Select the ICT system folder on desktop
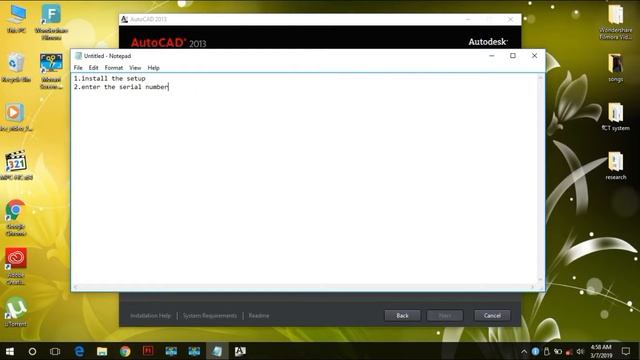The height and width of the screenshot is (360, 640). pyautogui.click(x=616, y=117)
